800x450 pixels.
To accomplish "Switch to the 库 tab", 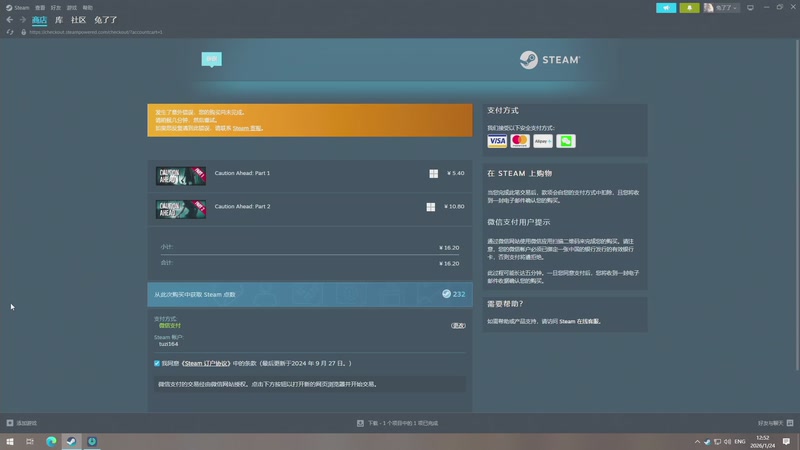I will pos(59,20).
